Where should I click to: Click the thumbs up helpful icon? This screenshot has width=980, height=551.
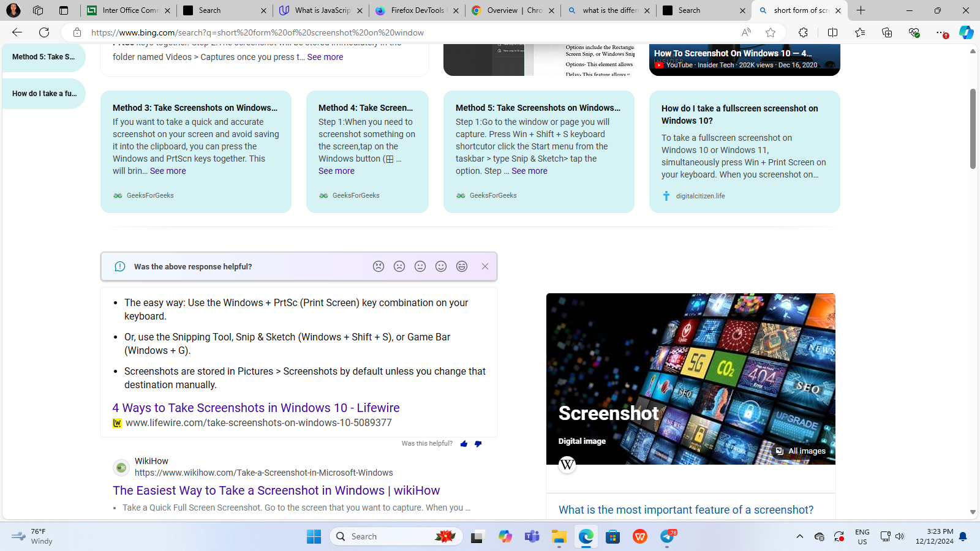tap(464, 444)
